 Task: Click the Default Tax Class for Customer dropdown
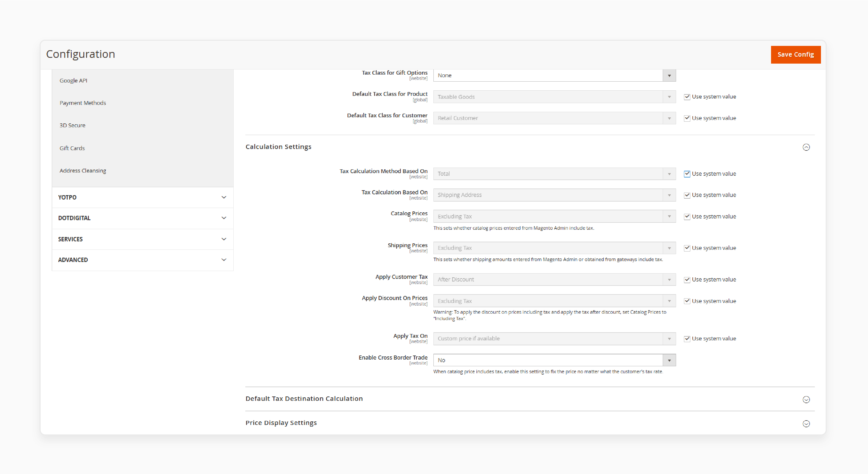click(x=554, y=118)
